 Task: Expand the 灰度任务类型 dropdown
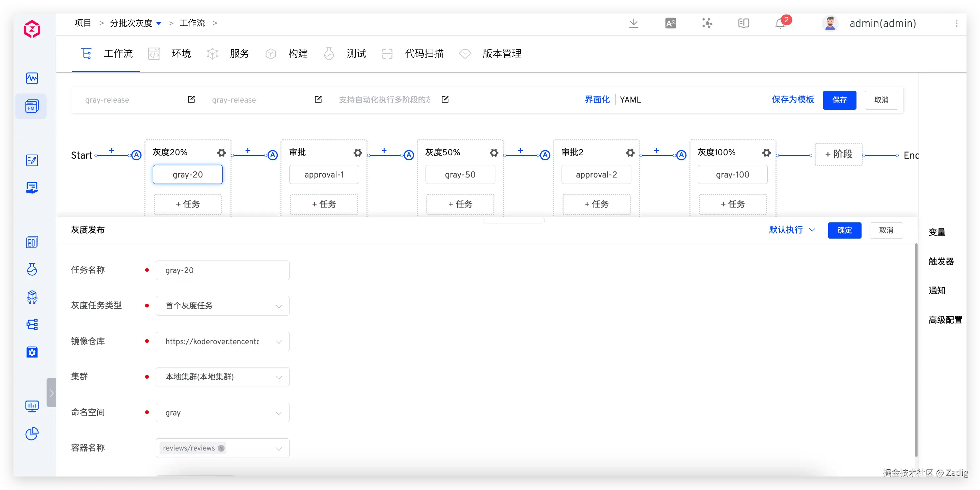(222, 305)
